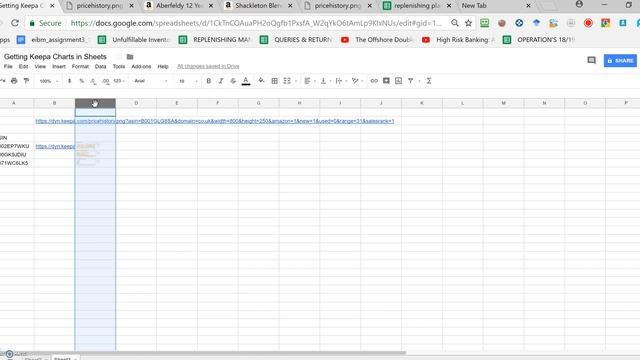Viewport: 640px width, 360px height.
Task: Open the text color picker
Action: pos(246,81)
